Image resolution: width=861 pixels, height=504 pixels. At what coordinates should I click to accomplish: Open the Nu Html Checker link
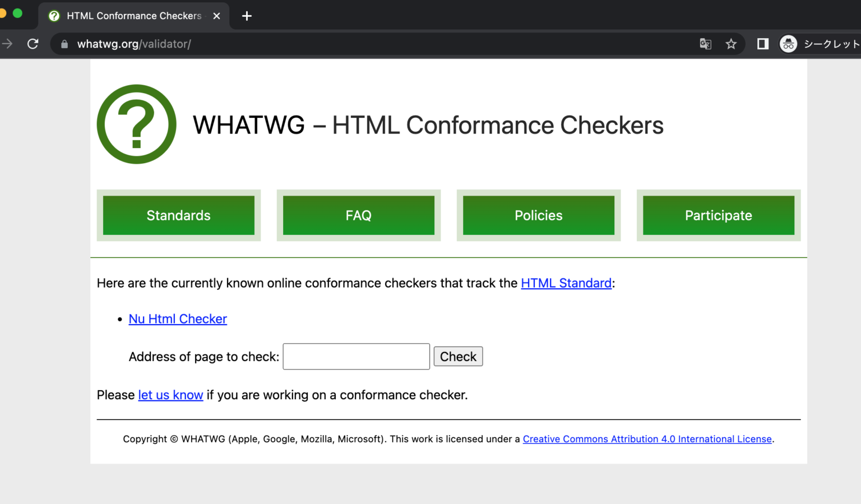(178, 318)
